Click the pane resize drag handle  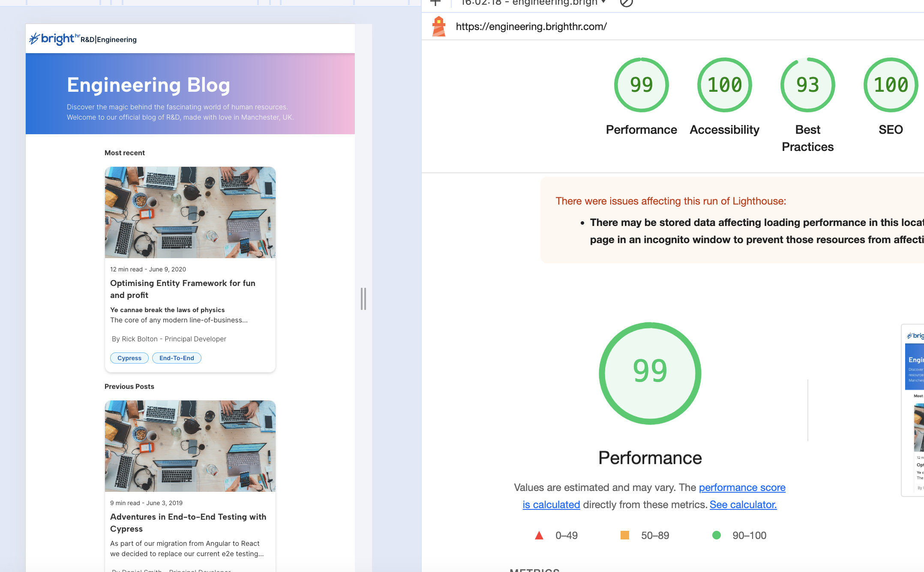point(363,299)
